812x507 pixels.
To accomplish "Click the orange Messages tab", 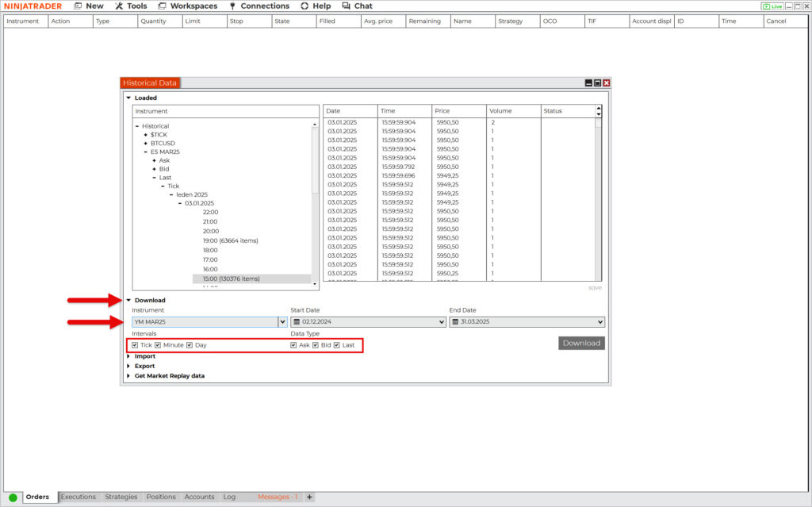I will (277, 497).
